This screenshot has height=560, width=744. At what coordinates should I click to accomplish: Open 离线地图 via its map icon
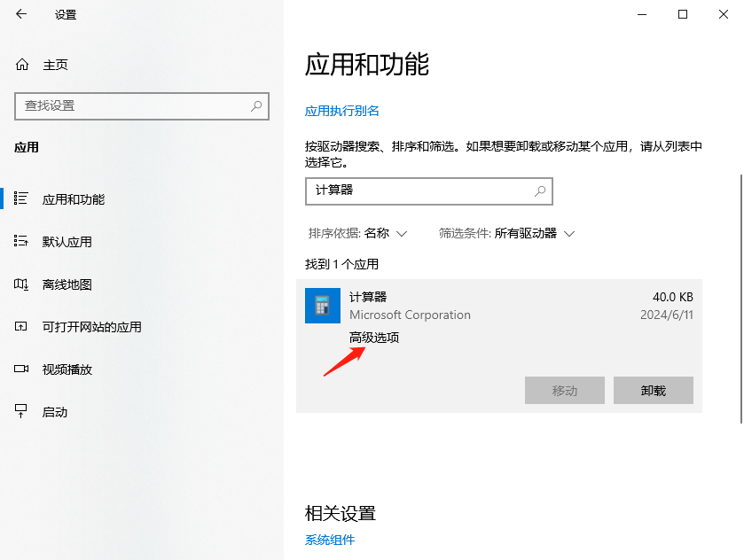pos(22,284)
